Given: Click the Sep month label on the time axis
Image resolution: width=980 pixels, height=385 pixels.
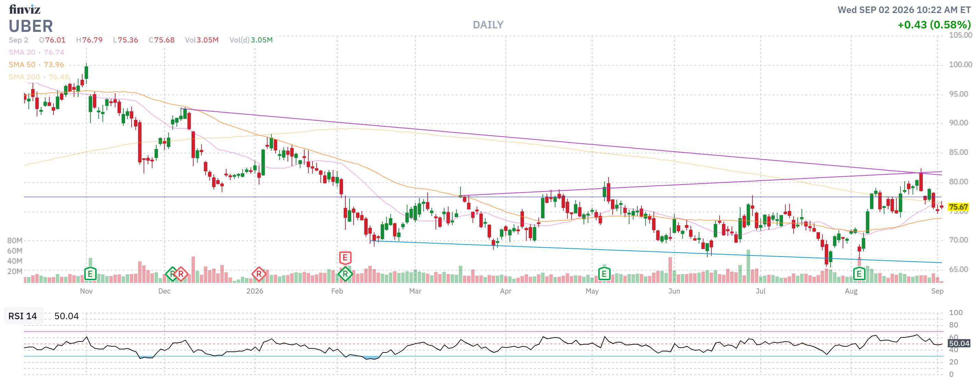Looking at the screenshot, I should tap(938, 291).
